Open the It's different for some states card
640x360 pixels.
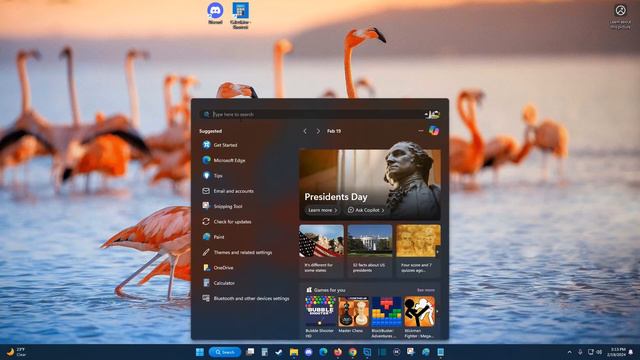(x=321, y=250)
